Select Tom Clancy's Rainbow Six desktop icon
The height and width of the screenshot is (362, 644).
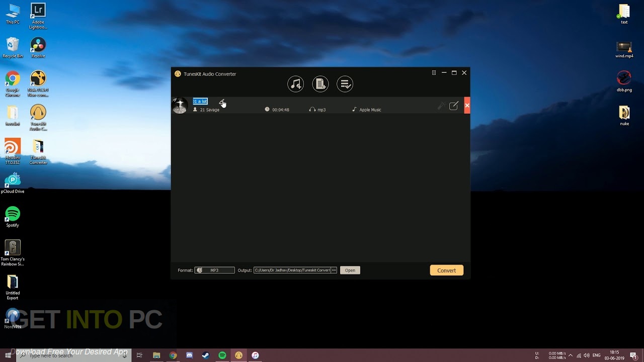pos(13,253)
